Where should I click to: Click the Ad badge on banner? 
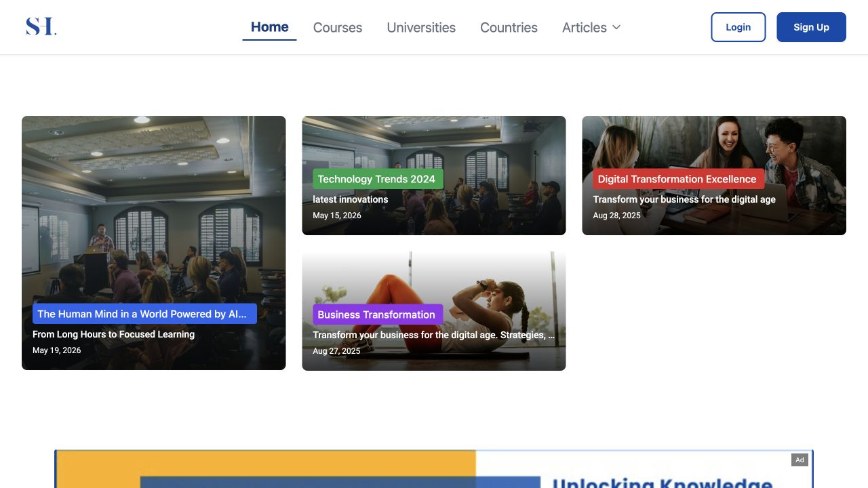pyautogui.click(x=800, y=460)
